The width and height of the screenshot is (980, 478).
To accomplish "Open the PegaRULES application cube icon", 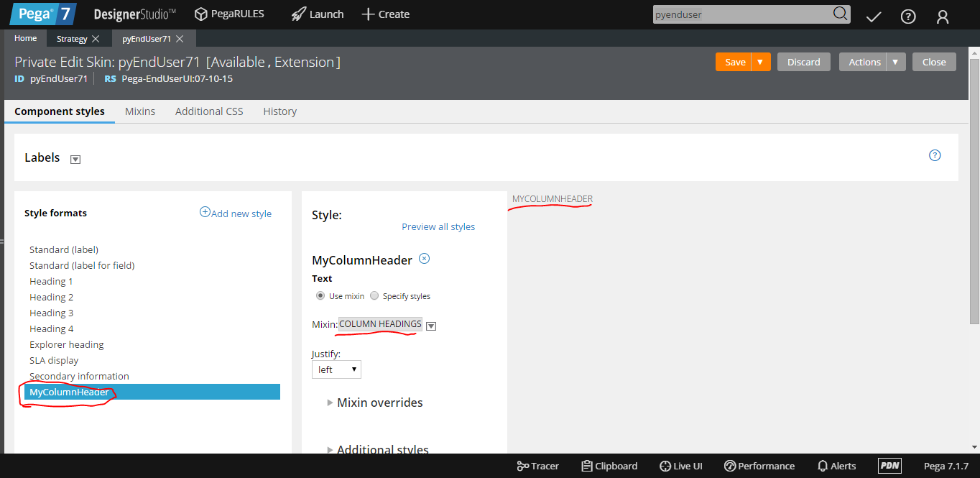I will point(200,14).
